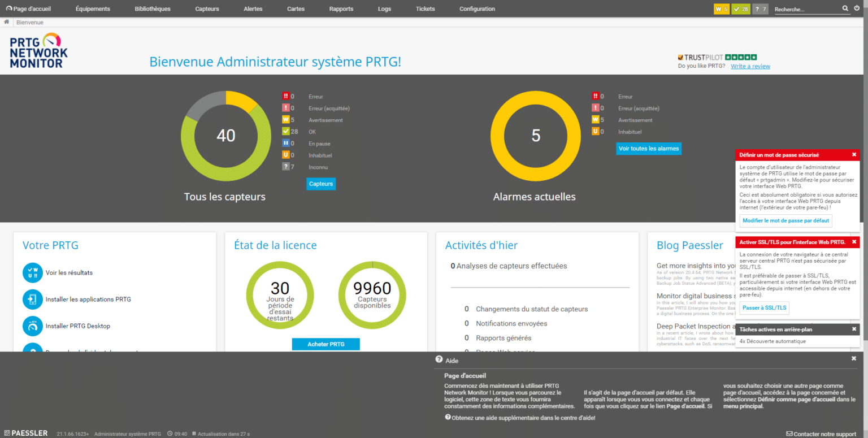
Task: Click the Capteurs button
Action: click(x=321, y=184)
